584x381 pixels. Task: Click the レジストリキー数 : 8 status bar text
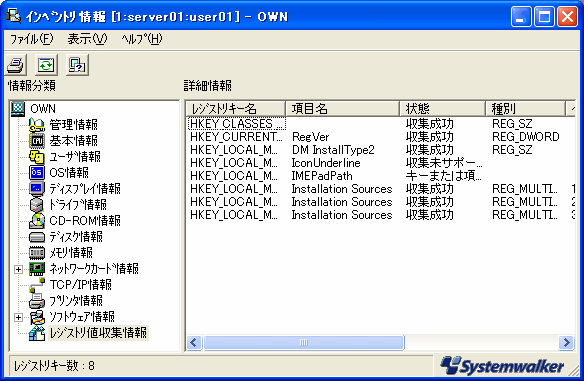tap(54, 366)
